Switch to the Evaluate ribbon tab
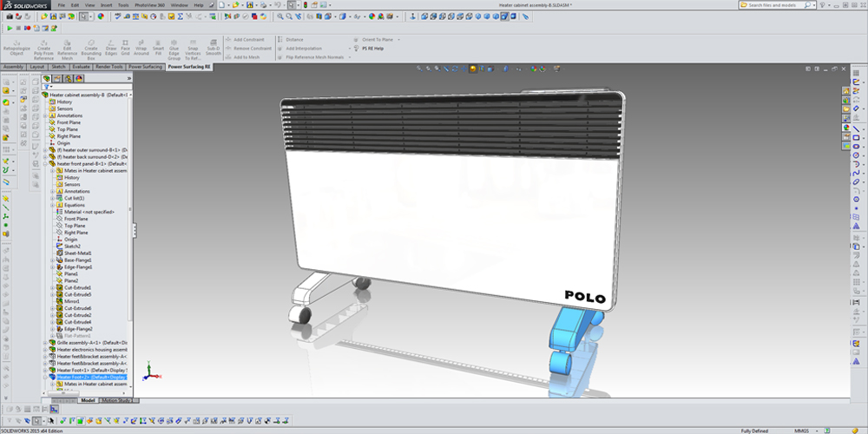Screen dimensions: 868x434 [x=81, y=67]
